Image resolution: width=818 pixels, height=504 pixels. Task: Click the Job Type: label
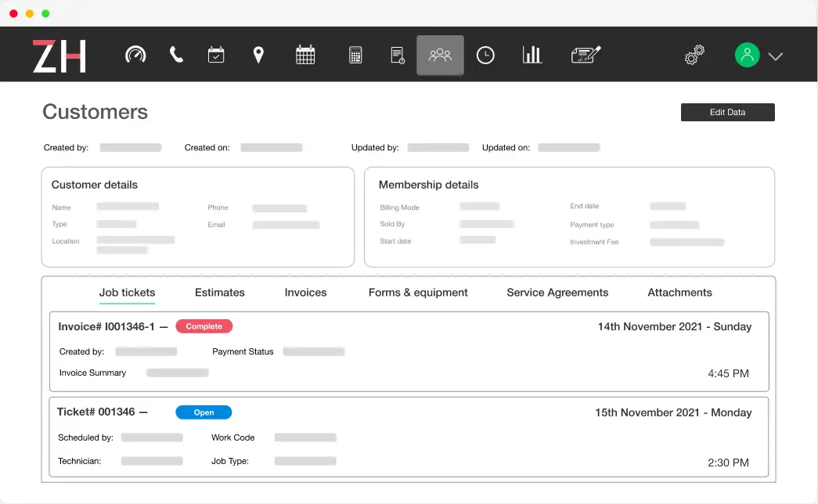coord(229,461)
